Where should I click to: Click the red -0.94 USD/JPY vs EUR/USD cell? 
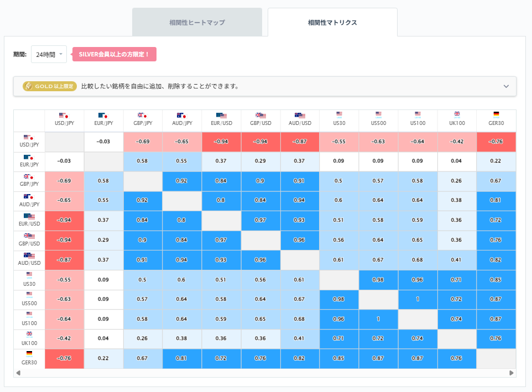coord(221,142)
